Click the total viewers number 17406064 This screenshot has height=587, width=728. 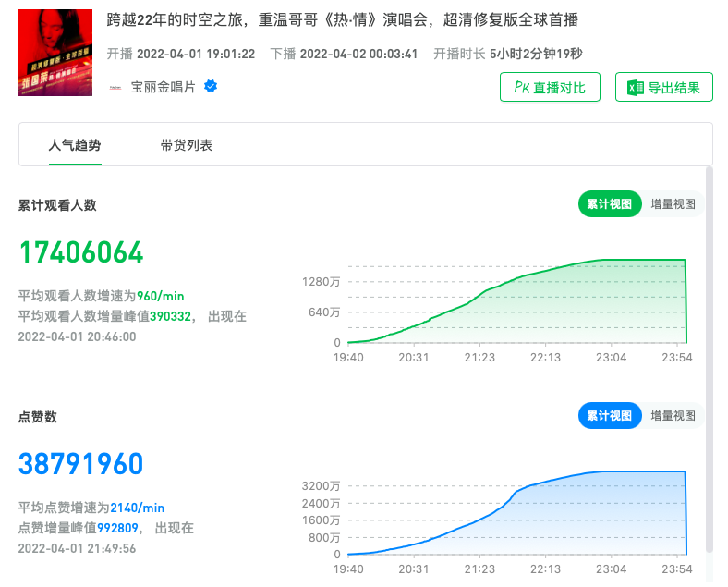click(x=81, y=252)
